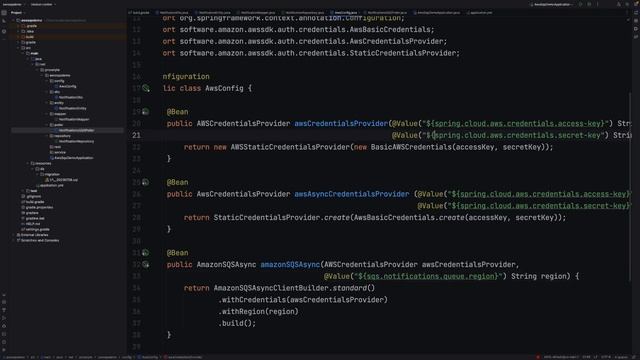Viewport: 640px width, 360px height.
Task: Click the .withRegion(region) code line
Action: [259, 312]
